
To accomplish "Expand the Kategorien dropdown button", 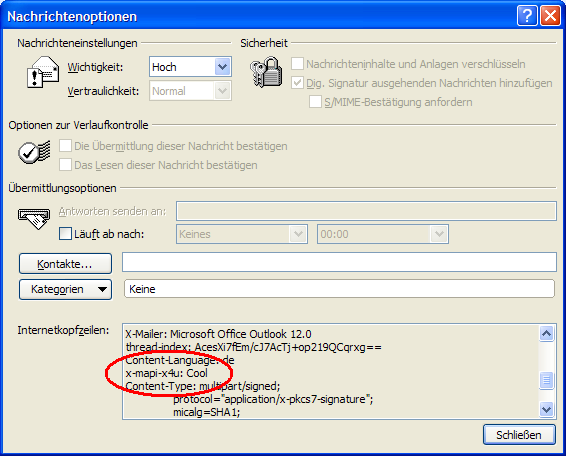I will tap(65, 289).
